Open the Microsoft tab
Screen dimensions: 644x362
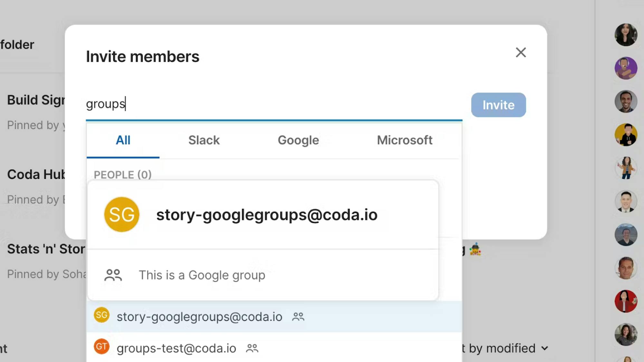[404, 140]
